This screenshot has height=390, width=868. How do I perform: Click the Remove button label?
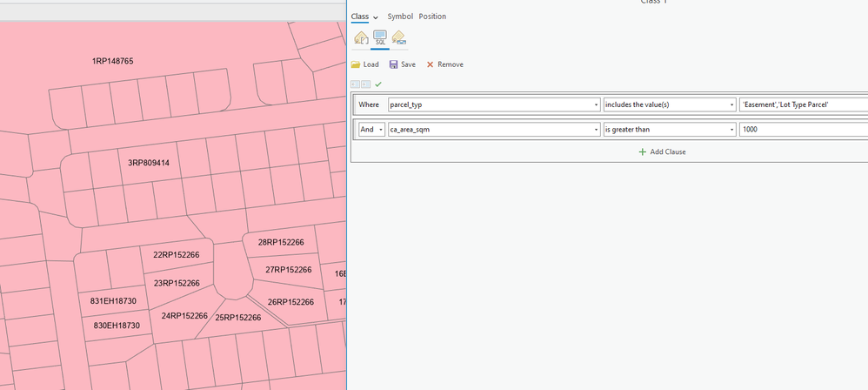click(x=451, y=64)
